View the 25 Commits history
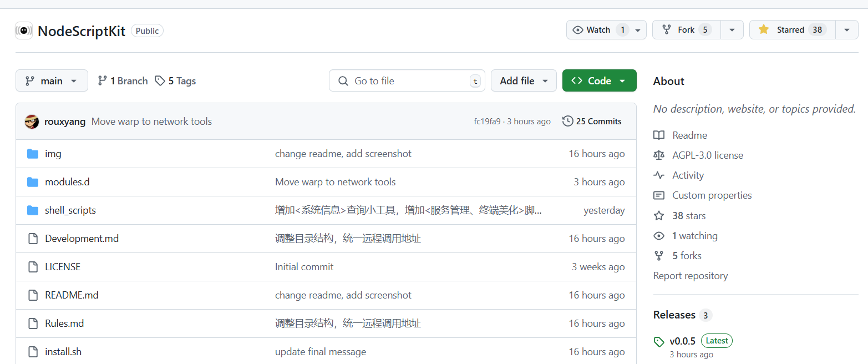The image size is (868, 364). (592, 121)
